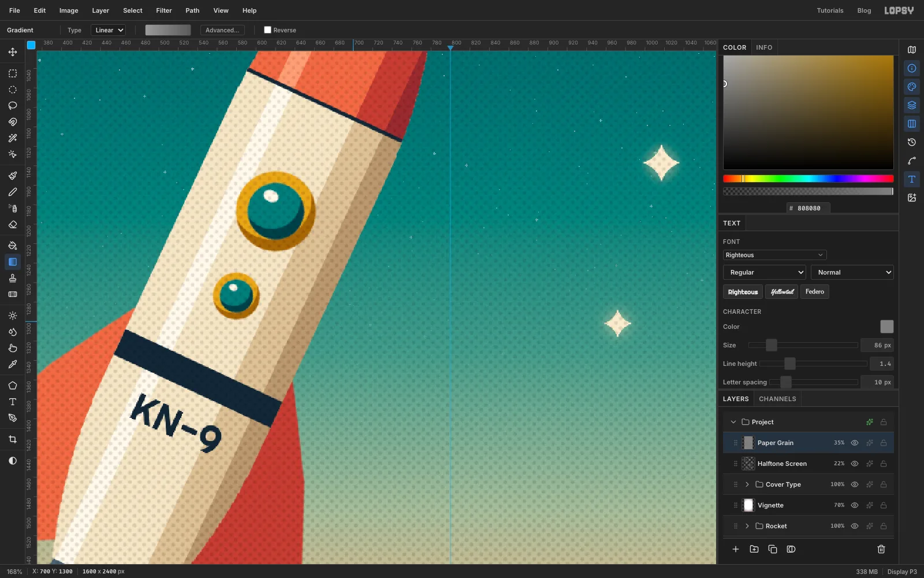Image resolution: width=924 pixels, height=578 pixels.
Task: Select the Lasso tool
Action: pyautogui.click(x=13, y=106)
